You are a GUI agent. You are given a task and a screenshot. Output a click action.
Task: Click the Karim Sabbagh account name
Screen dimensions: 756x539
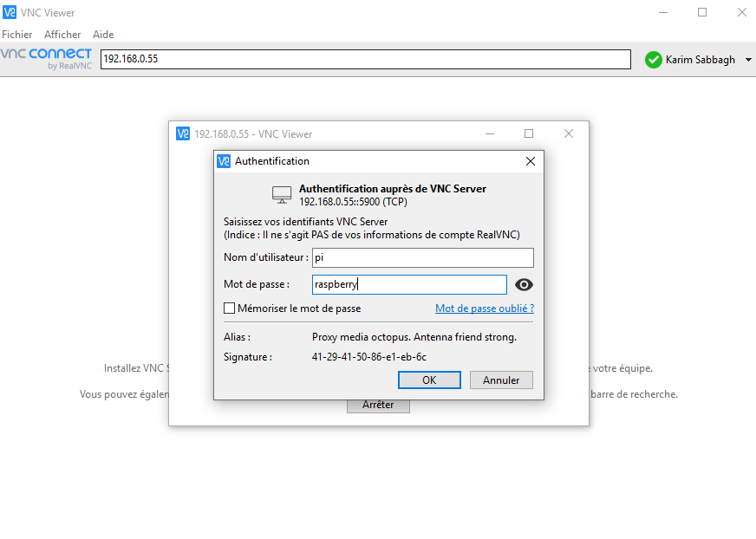click(700, 60)
